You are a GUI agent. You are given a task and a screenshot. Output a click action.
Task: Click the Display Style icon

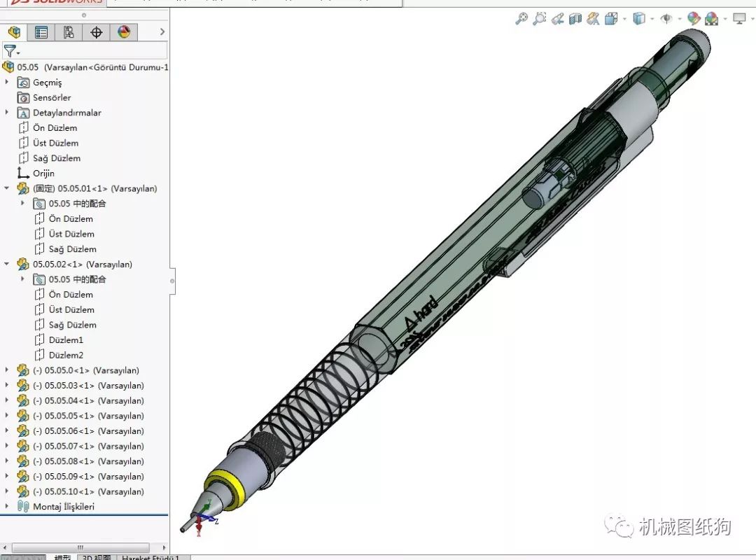click(639, 19)
